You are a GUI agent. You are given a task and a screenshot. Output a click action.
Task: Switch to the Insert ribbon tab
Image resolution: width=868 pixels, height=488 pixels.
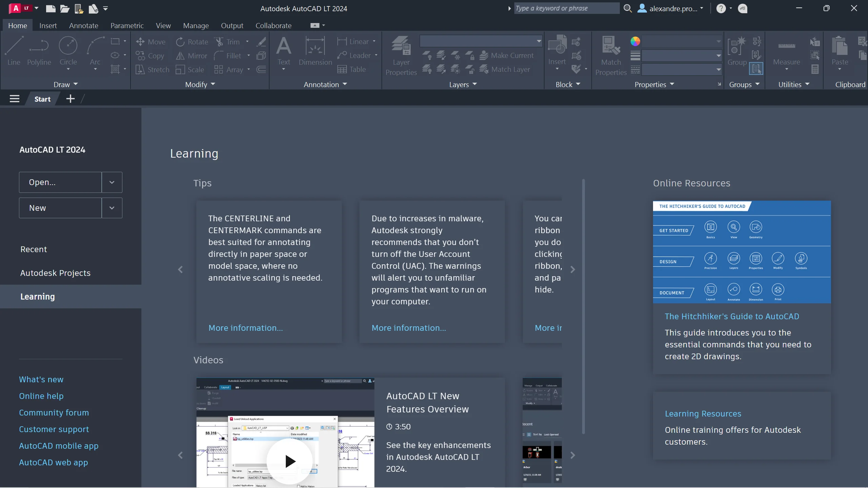pos(48,25)
